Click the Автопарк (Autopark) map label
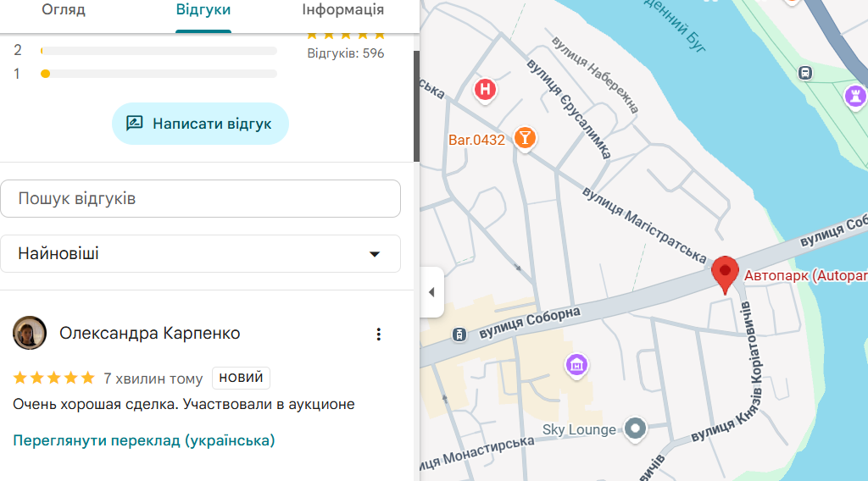 pos(805,275)
